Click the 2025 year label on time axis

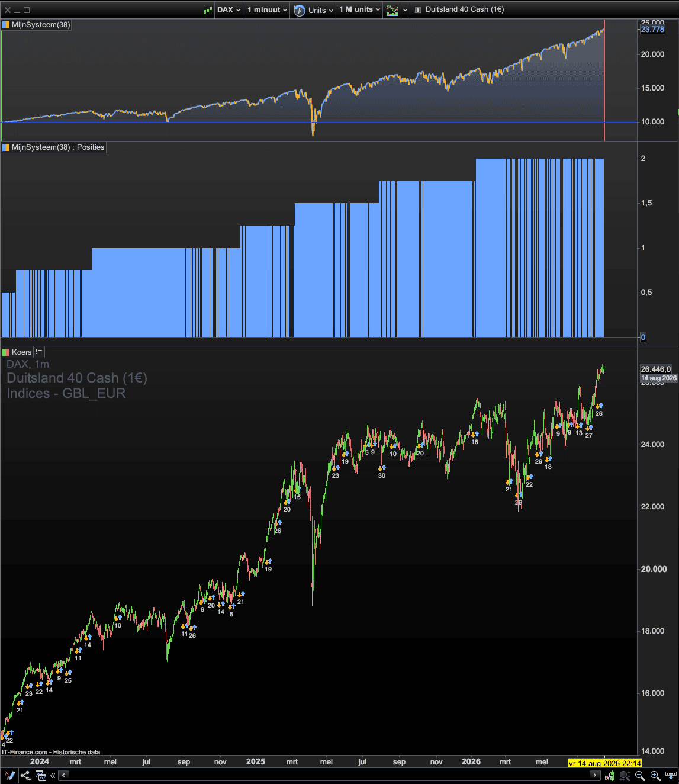(256, 761)
